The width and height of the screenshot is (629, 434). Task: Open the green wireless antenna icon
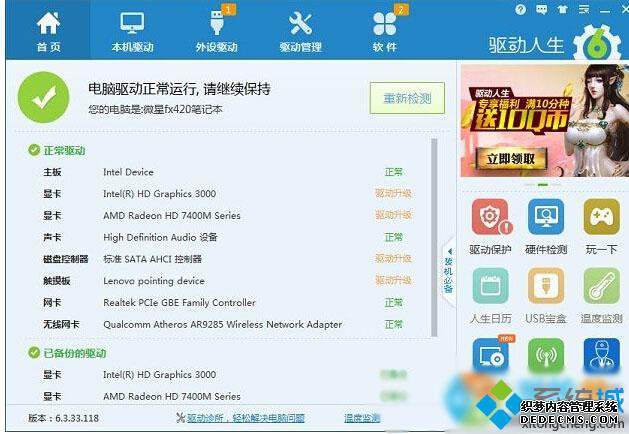[546, 355]
